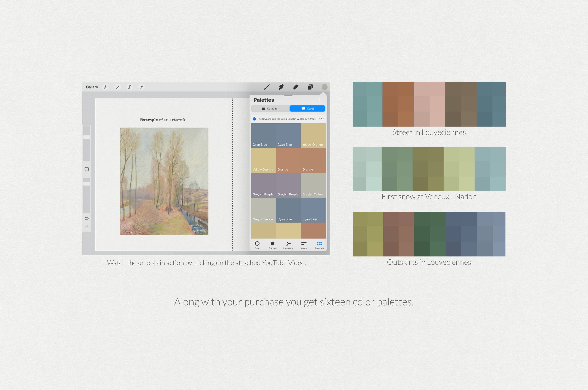Switch to Compact palette view

[270, 108]
